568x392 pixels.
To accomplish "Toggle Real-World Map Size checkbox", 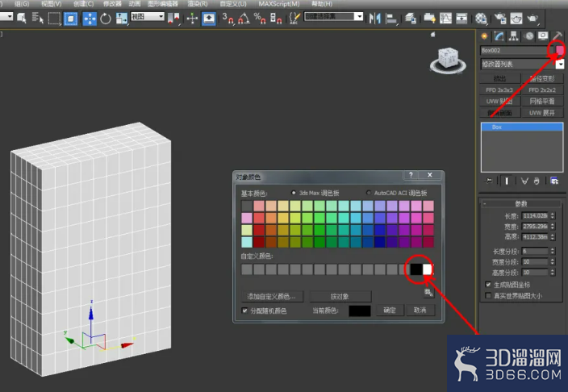I will [488, 296].
